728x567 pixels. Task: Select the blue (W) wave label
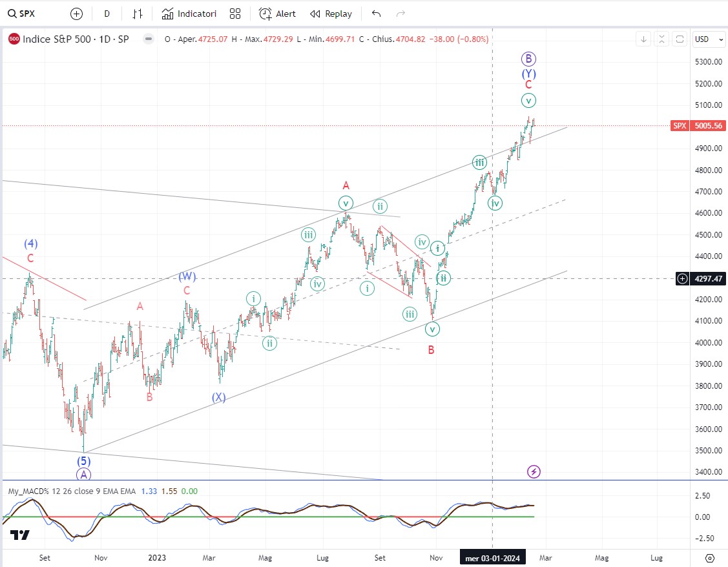tap(187, 276)
